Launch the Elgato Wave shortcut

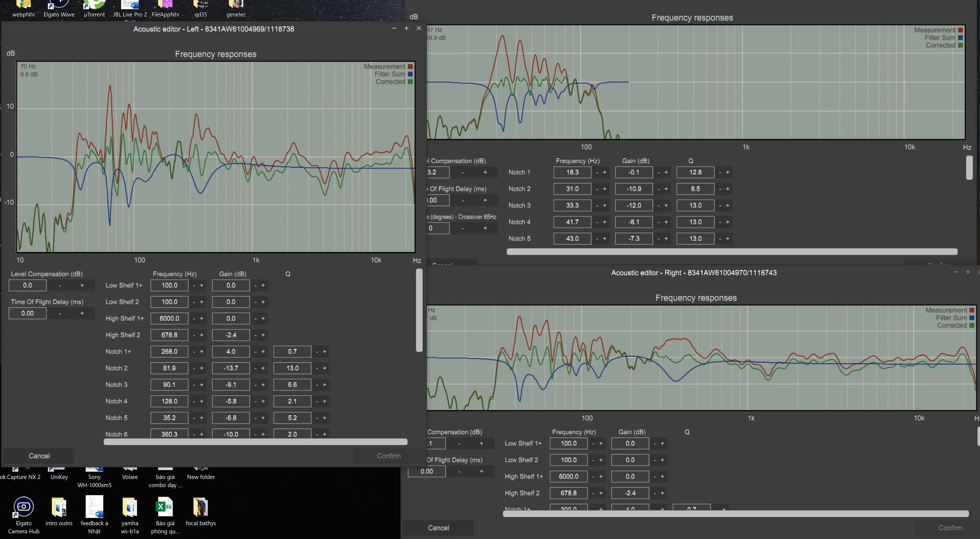tap(59, 9)
